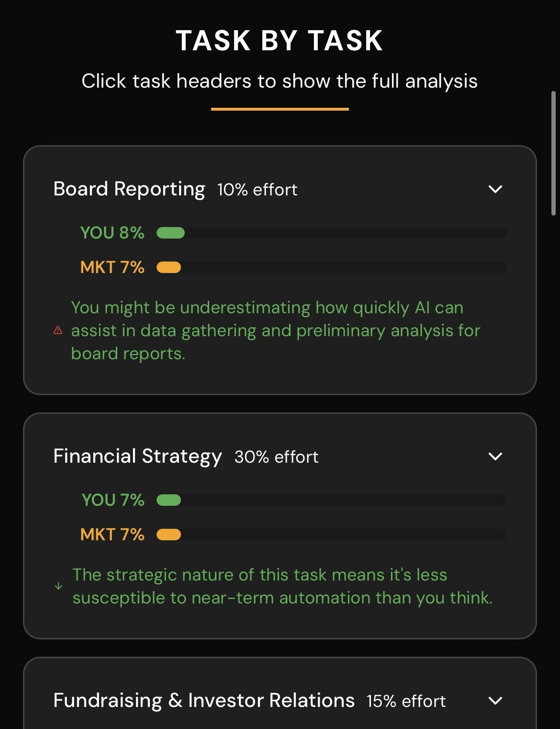The width and height of the screenshot is (560, 729).
Task: Click the MKT 7% bar under Board Reporting
Action: pos(330,267)
